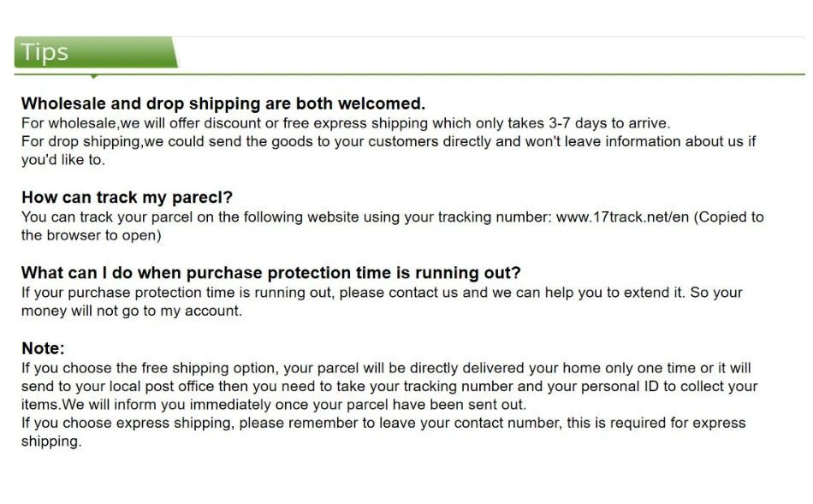The height and width of the screenshot is (504, 813).
Task: Click "money will not go to my account."
Action: 131,311
